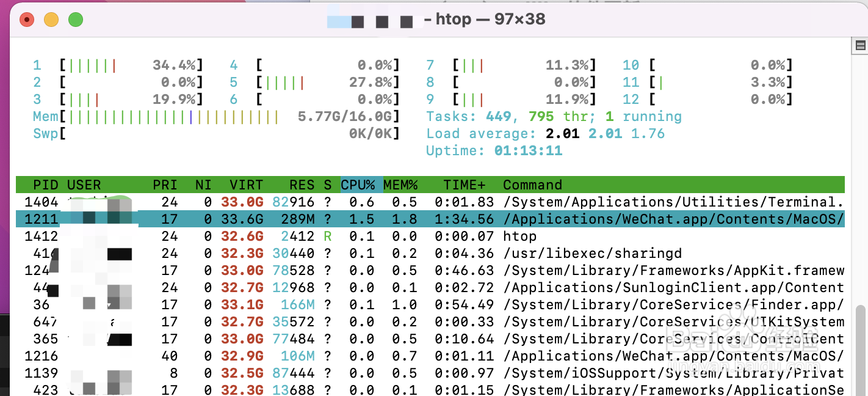Sort by VIRT column header
868x396 pixels.
[x=247, y=185]
